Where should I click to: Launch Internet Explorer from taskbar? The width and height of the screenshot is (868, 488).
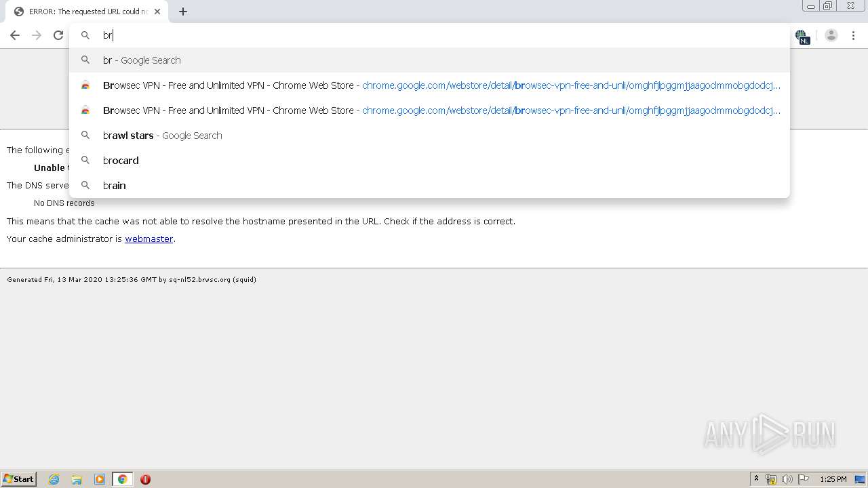coord(54,479)
